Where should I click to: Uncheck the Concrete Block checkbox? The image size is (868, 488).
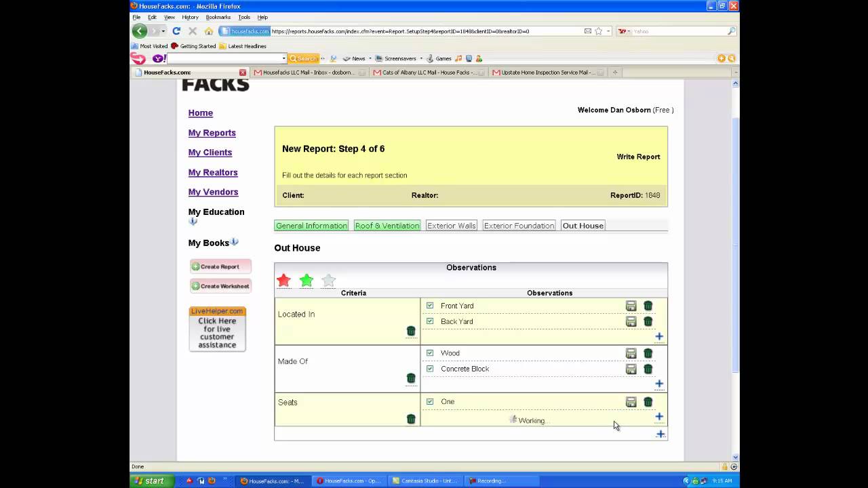coord(430,369)
